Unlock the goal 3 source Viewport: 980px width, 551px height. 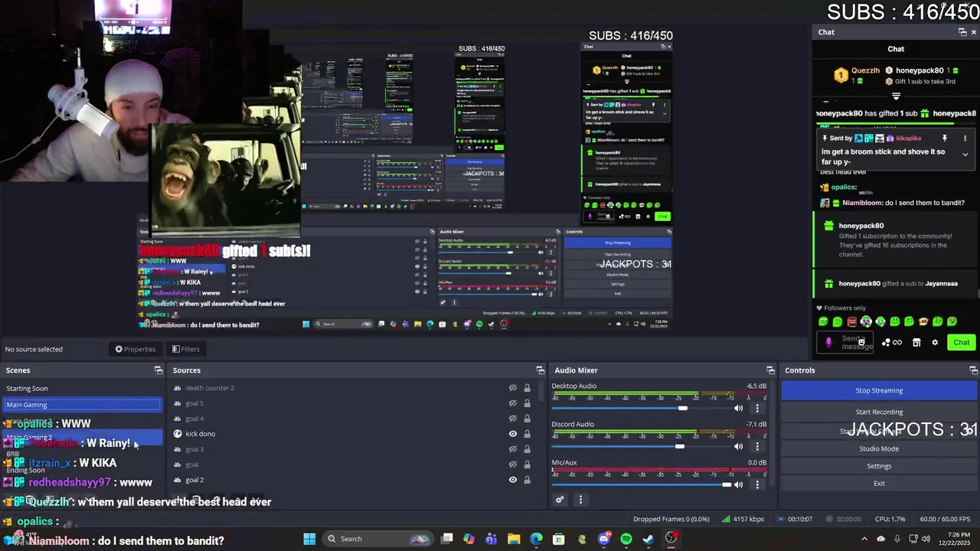coord(527,449)
